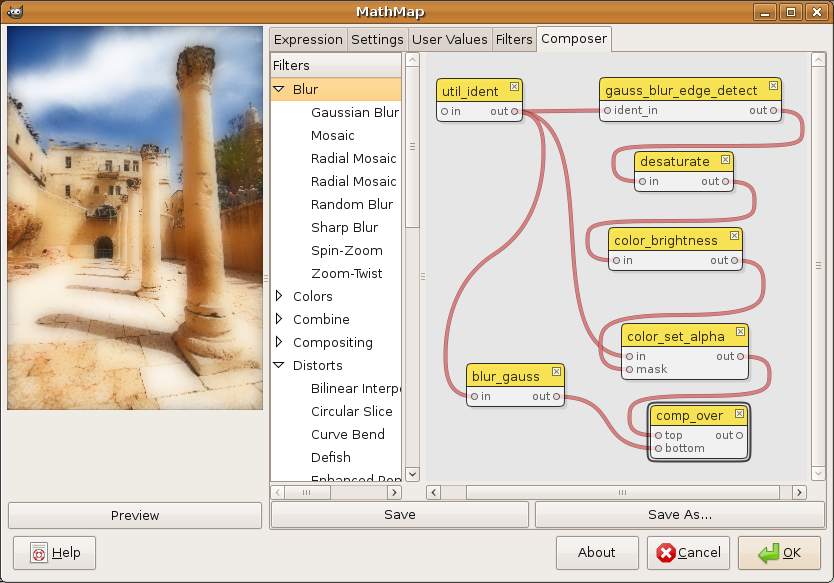Collapse the Blur filter category
Image resolution: width=834 pixels, height=583 pixels.
(x=279, y=89)
